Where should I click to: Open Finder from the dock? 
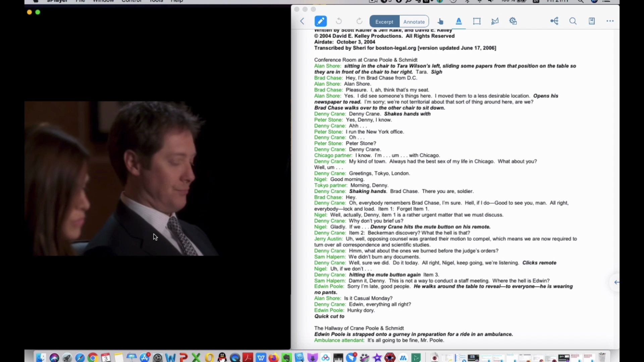coord(41,358)
